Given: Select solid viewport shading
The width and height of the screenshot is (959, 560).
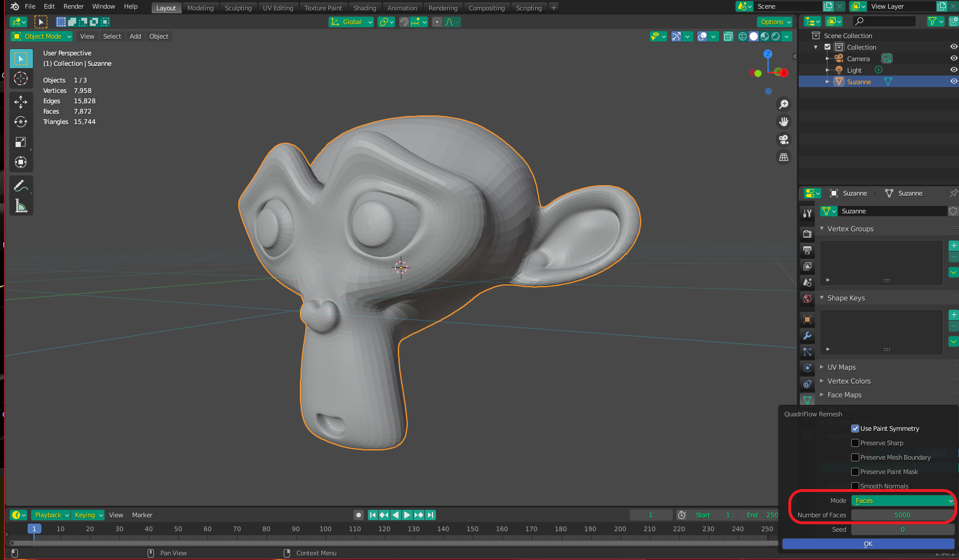Looking at the screenshot, I should 754,36.
